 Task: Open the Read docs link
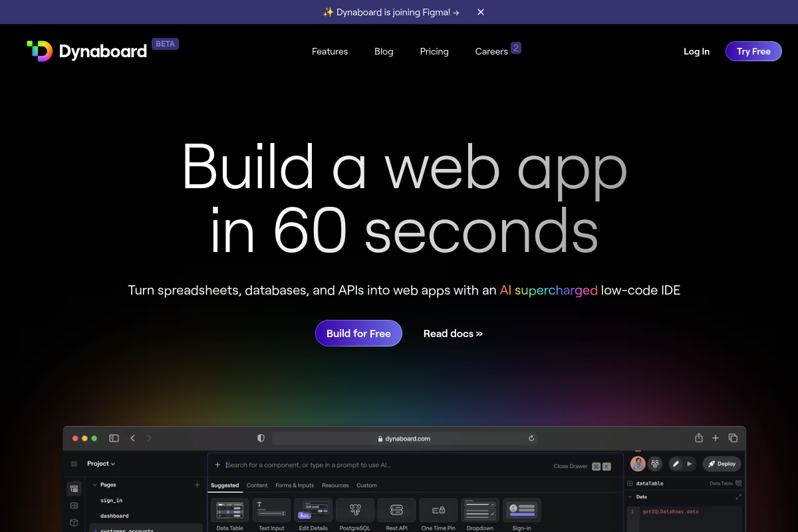pyautogui.click(x=453, y=333)
